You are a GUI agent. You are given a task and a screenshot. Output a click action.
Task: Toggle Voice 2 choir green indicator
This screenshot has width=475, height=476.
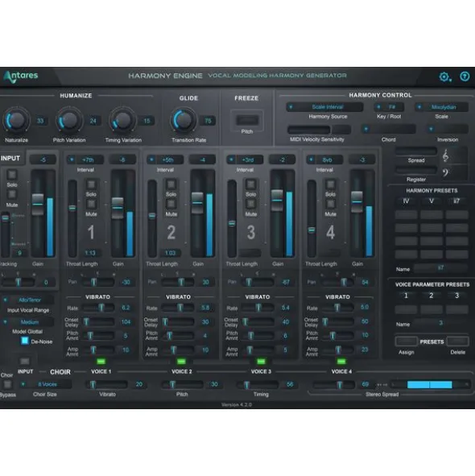tap(181, 362)
